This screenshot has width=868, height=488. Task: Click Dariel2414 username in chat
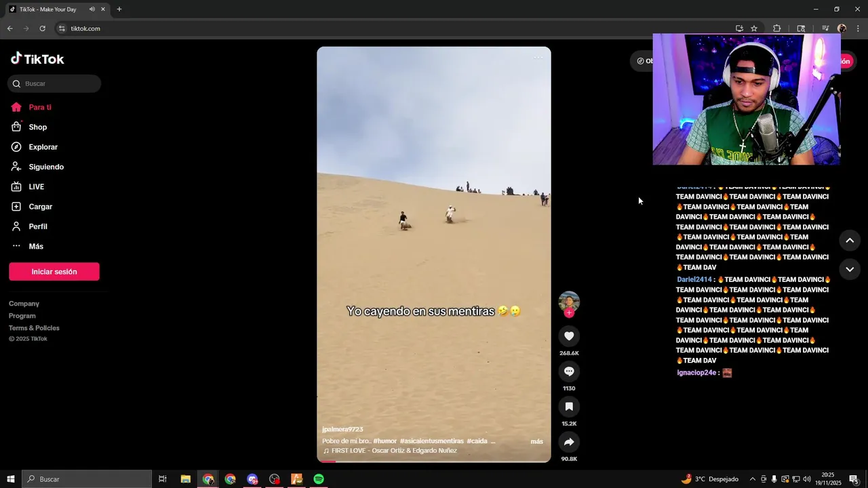694,279
